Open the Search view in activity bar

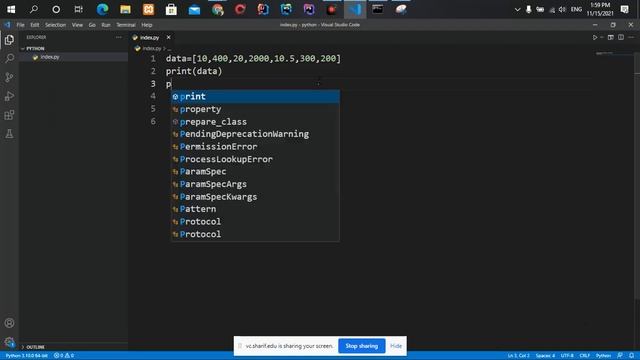9,58
